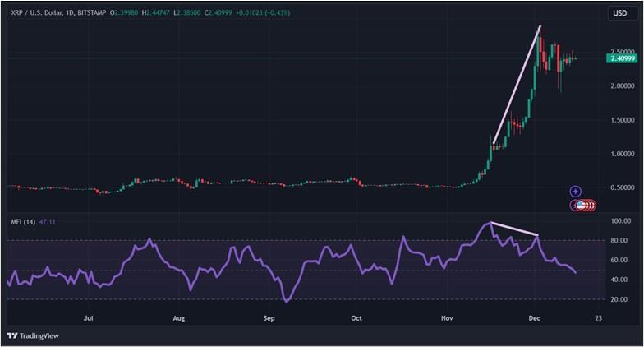The width and height of the screenshot is (644, 347).
Task: Click the Jul label on time axis
Action: (88, 318)
